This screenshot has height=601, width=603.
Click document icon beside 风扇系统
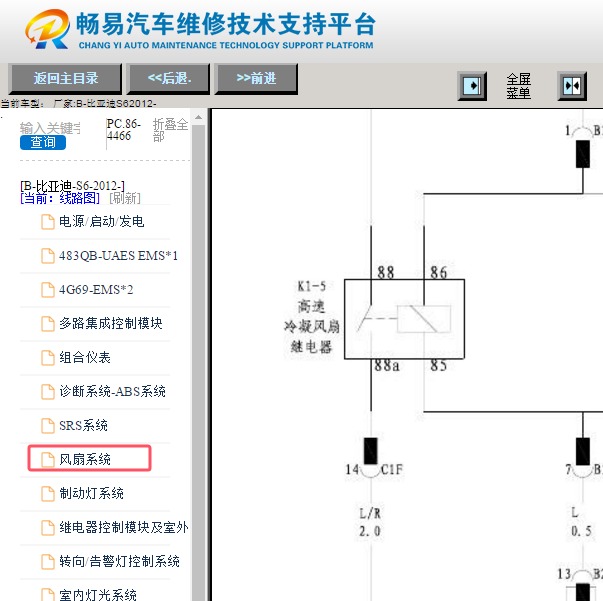tap(48, 460)
